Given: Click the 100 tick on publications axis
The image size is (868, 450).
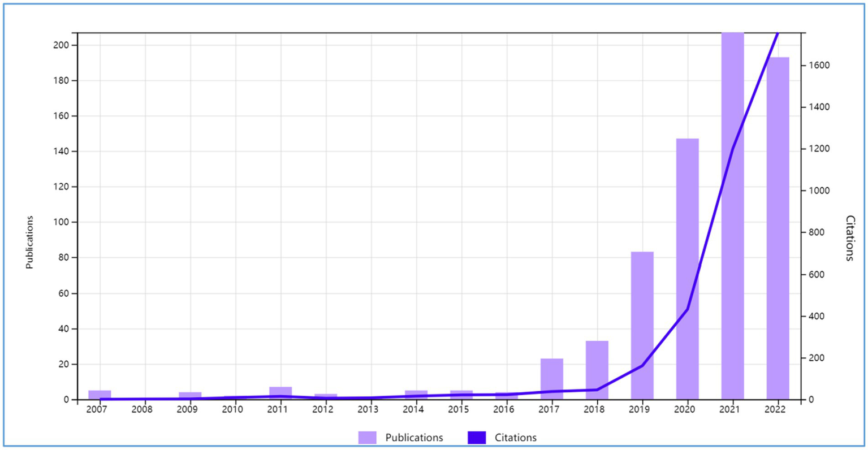Looking at the screenshot, I should [x=61, y=222].
